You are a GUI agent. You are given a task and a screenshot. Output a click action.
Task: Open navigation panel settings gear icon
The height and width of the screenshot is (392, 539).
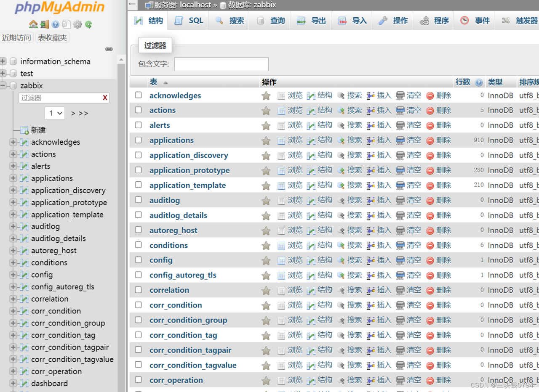pos(77,24)
